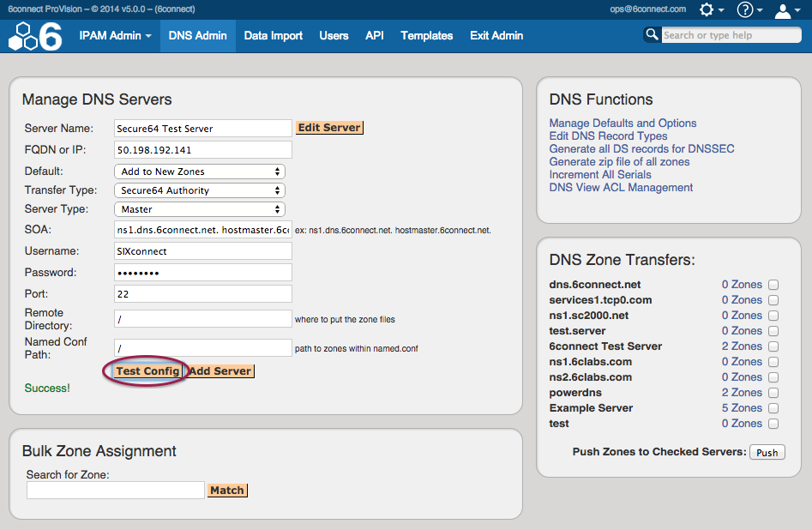Open Edit DNS Record Types link
The width and height of the screenshot is (812, 530).
coord(608,136)
